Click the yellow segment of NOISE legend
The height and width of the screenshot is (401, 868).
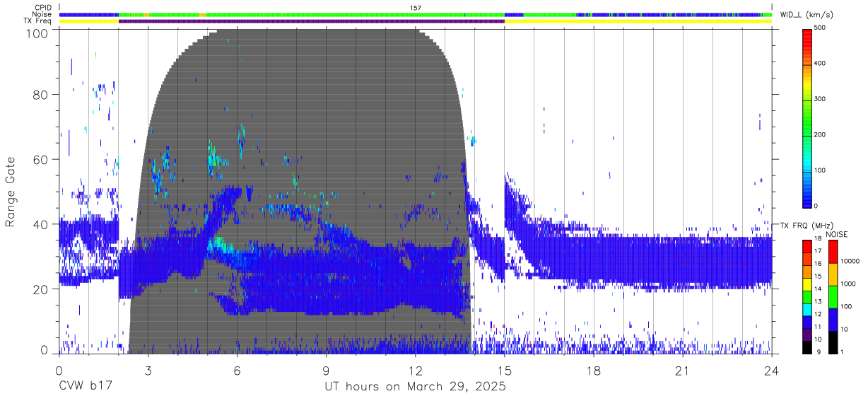pyautogui.click(x=832, y=274)
